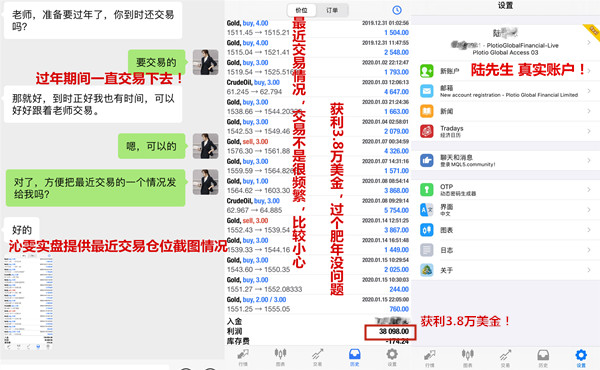Go to 行情 tab icon in history panel
The image size is (600, 370).
point(243,354)
